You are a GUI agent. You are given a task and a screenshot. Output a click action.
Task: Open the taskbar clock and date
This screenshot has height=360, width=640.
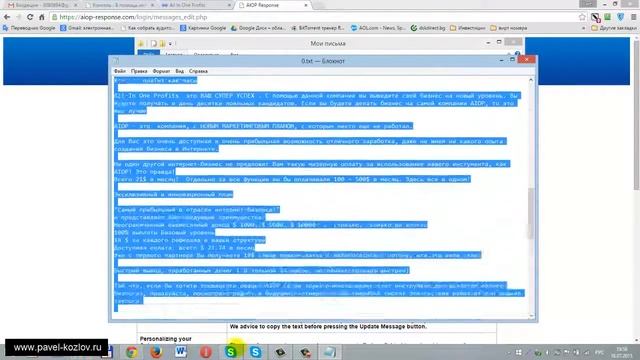click(x=622, y=352)
